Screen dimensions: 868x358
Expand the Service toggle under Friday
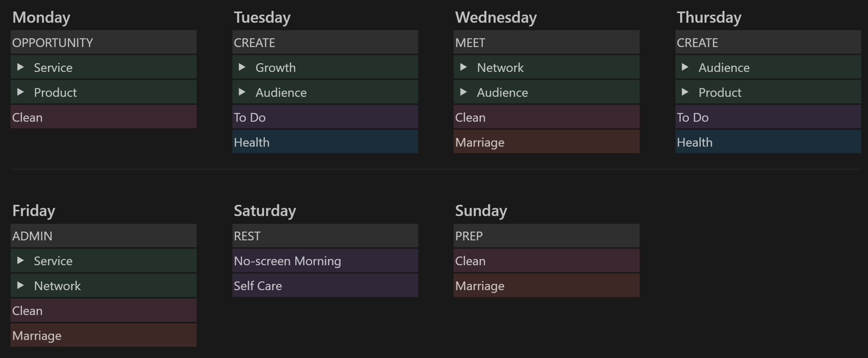click(x=20, y=260)
